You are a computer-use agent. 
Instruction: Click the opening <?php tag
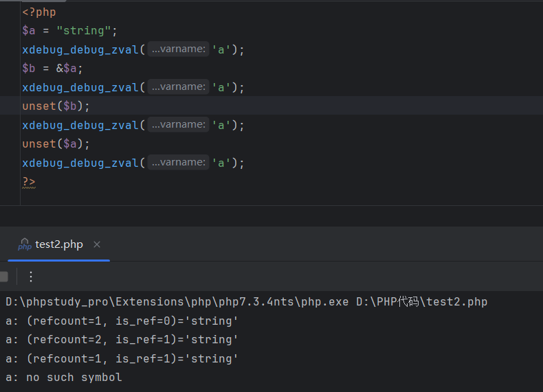39,12
